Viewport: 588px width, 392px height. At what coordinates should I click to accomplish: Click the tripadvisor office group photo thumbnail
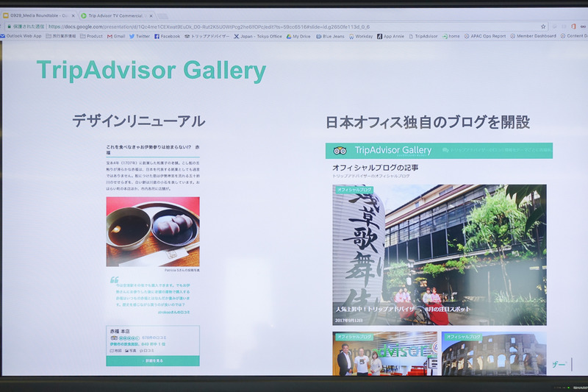click(384, 353)
